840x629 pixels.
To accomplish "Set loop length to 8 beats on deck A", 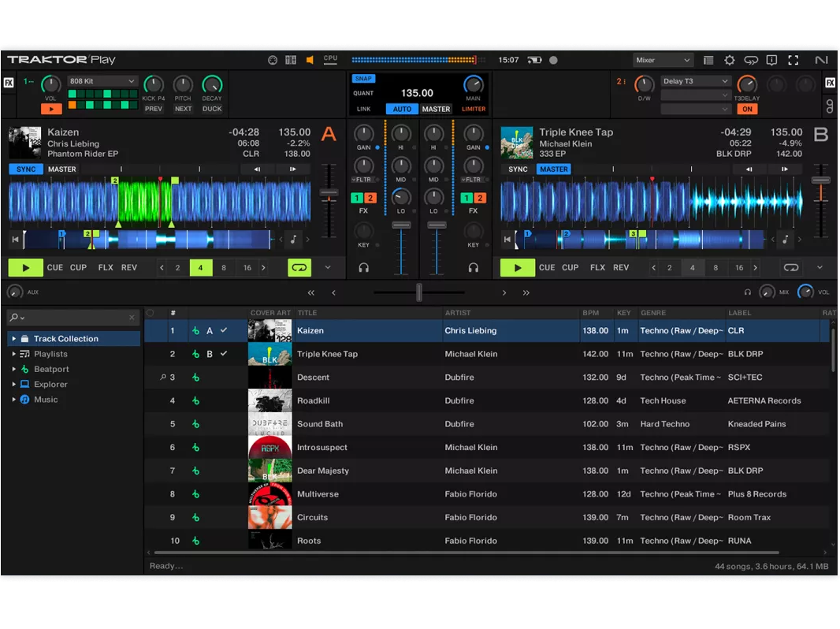I will point(223,267).
